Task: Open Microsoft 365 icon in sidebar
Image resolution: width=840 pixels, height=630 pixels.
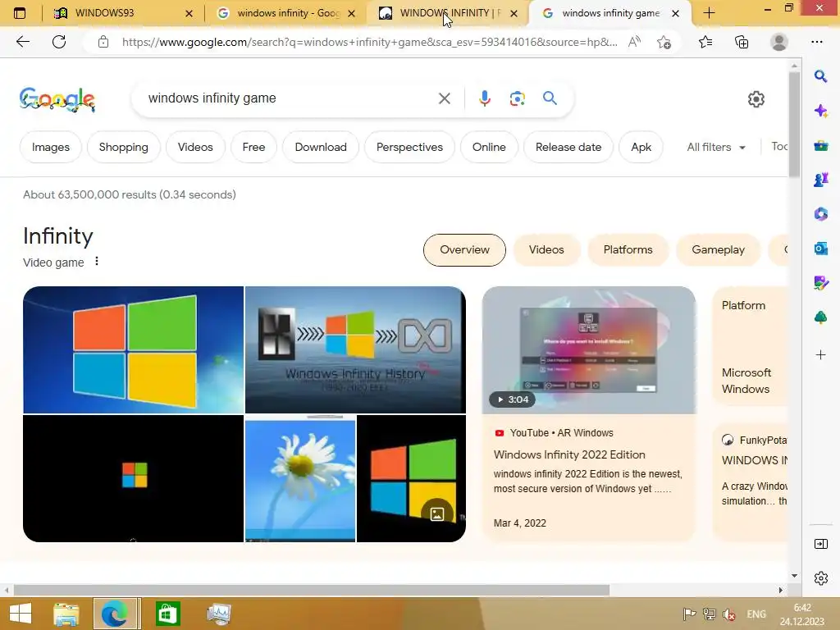Action: coord(820,214)
